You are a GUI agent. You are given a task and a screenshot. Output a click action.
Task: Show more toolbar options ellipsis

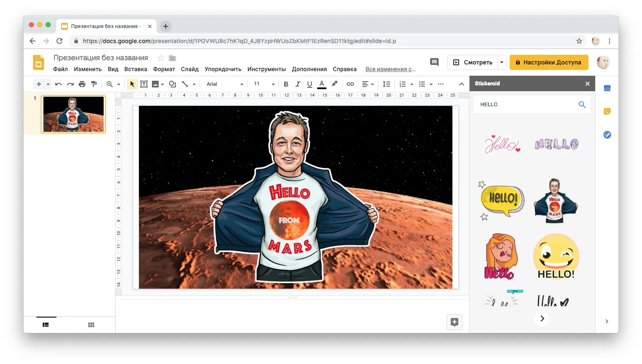441,84
